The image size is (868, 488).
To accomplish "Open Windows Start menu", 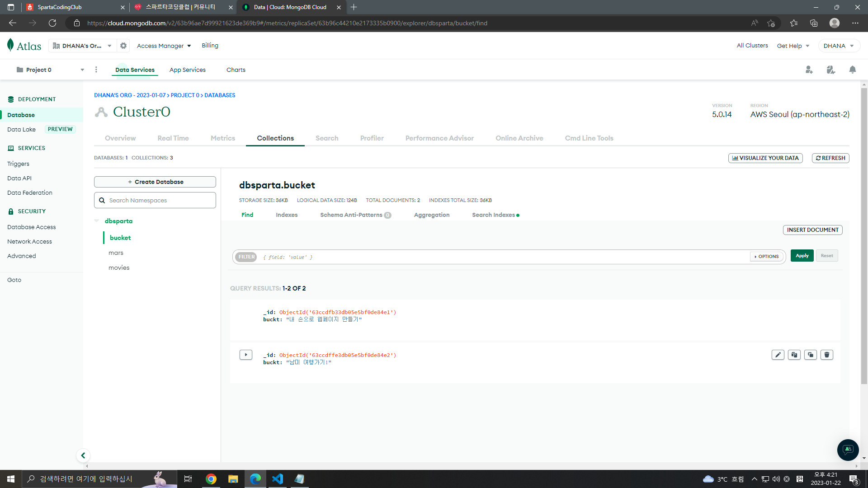I will (x=11, y=479).
